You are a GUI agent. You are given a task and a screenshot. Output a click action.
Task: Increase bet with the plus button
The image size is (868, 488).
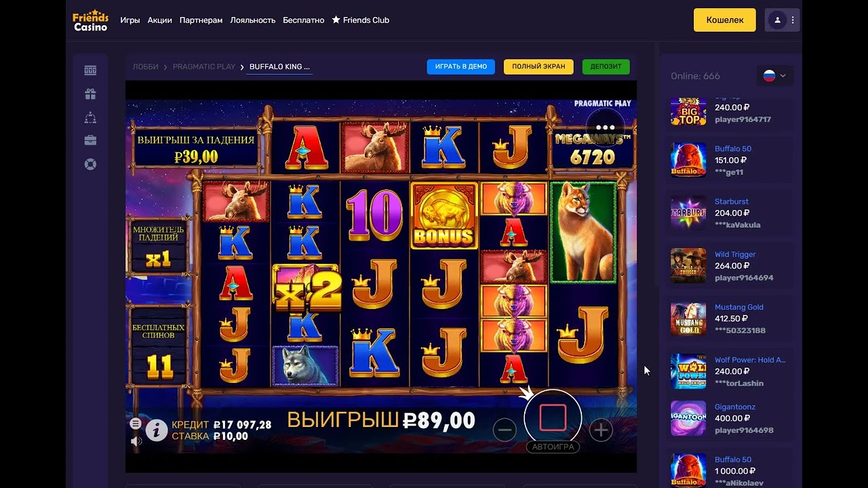pos(601,430)
